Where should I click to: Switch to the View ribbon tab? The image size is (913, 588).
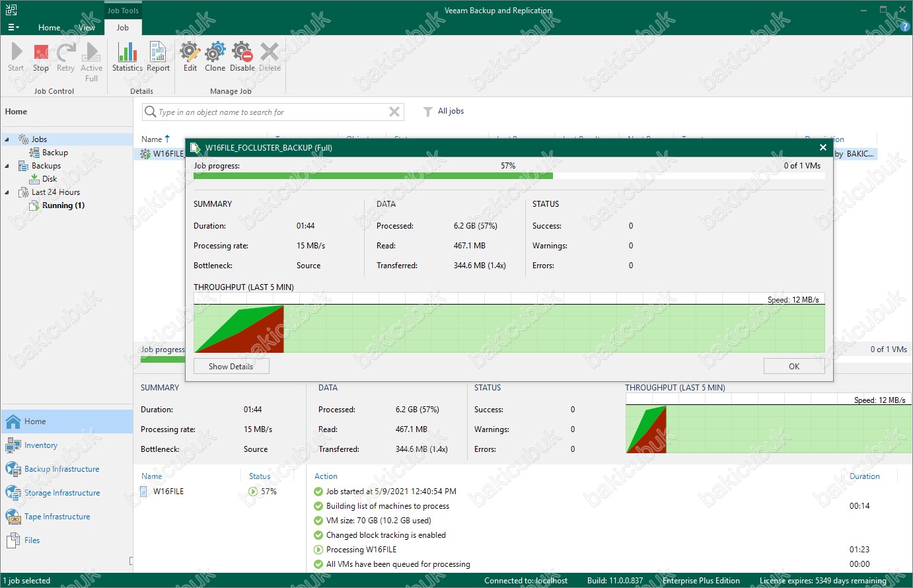click(x=87, y=28)
